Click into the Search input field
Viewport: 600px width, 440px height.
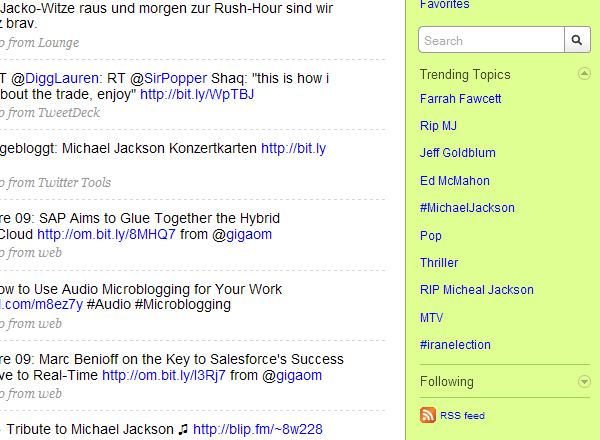tap(491, 40)
